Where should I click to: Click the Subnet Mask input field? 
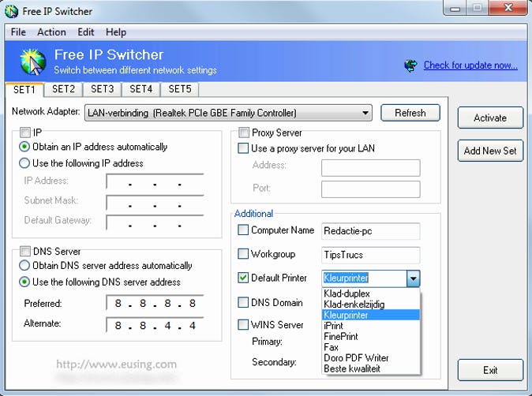[x=155, y=203]
